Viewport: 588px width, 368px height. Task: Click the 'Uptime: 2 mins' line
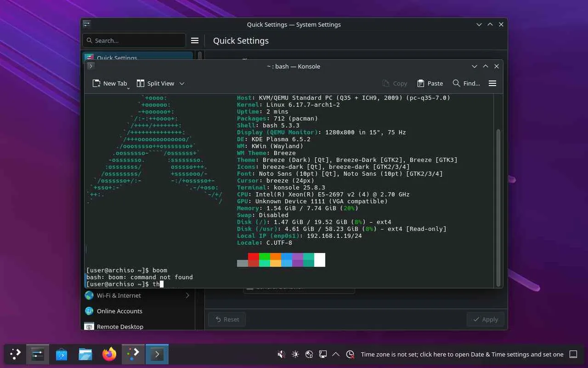(263, 111)
